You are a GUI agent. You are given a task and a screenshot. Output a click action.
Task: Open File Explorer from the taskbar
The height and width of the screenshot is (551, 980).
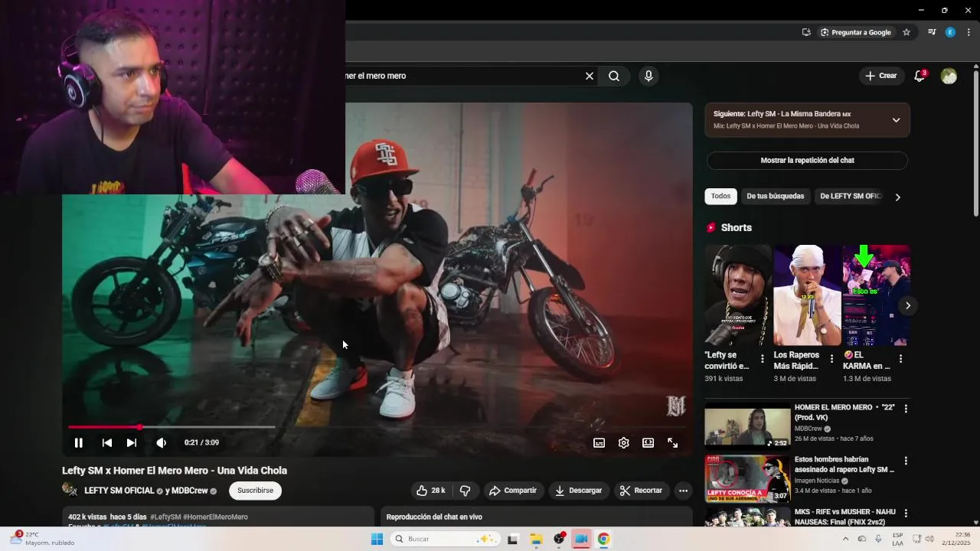point(536,540)
